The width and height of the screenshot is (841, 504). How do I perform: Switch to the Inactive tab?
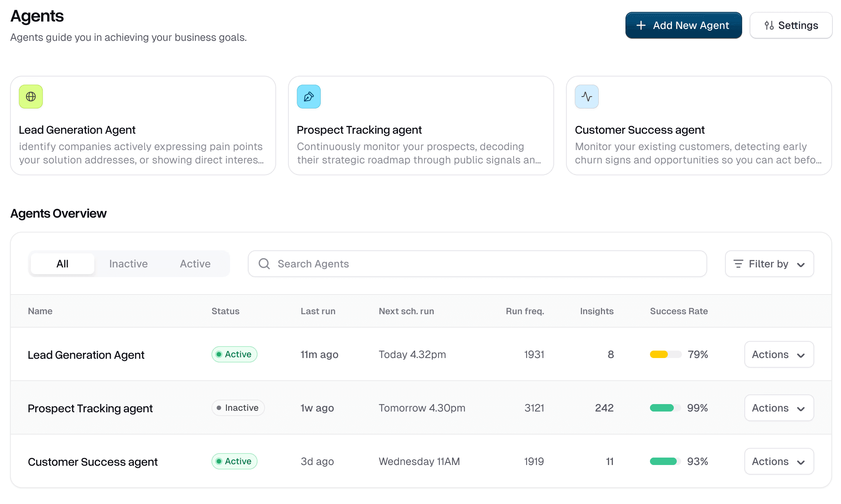point(129,264)
